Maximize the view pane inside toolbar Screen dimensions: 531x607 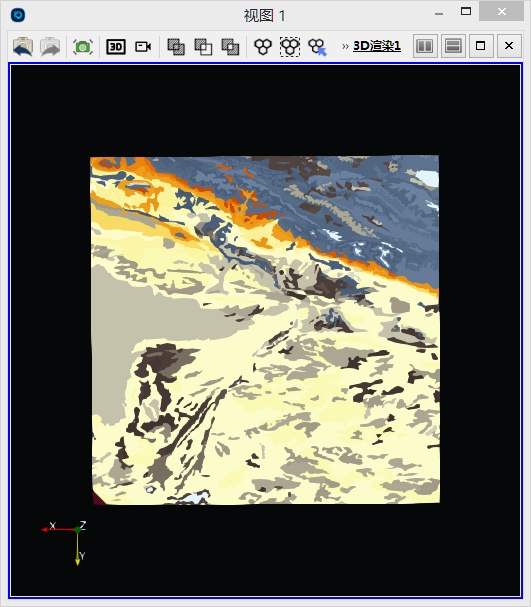(x=481, y=46)
